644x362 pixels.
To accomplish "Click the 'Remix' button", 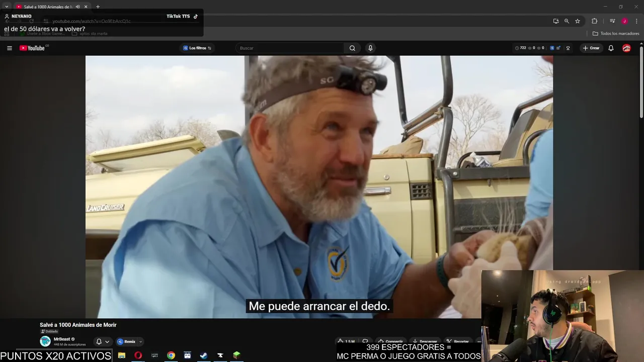I will click(x=127, y=342).
